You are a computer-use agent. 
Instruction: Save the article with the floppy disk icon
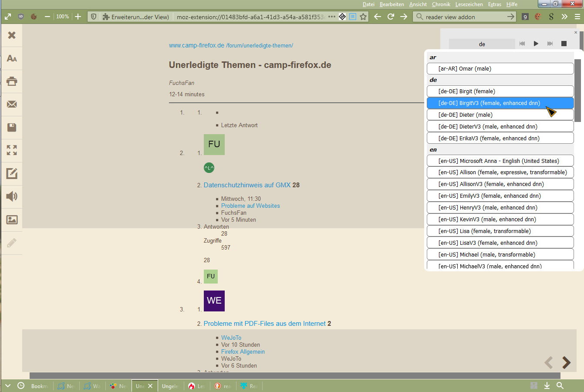pos(12,127)
